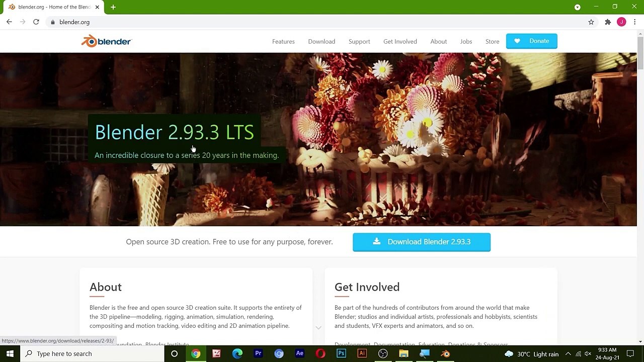The width and height of the screenshot is (644, 362).
Task: Open the Store navigation item
Action: pyautogui.click(x=492, y=41)
